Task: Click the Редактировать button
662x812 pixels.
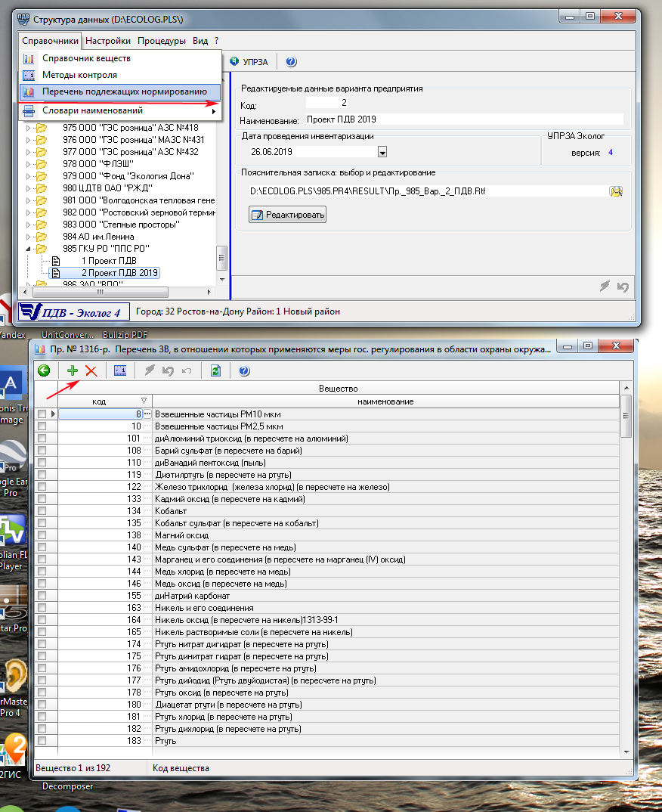Action: [x=287, y=215]
